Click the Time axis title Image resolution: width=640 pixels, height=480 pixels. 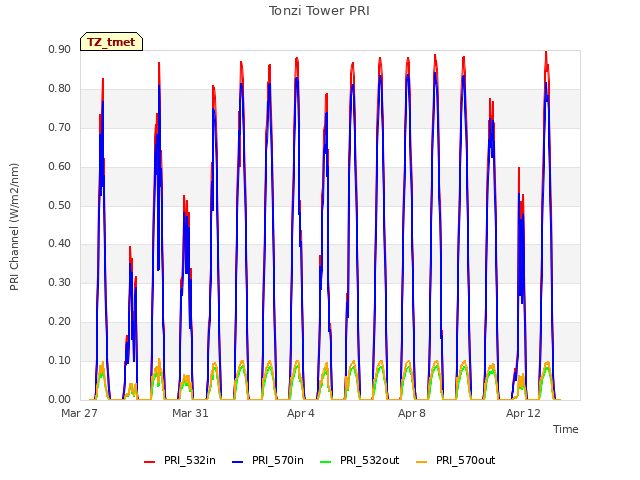tap(566, 429)
